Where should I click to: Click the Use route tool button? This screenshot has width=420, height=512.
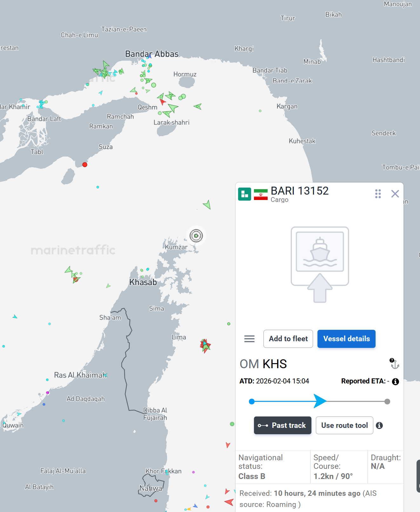[x=344, y=425]
